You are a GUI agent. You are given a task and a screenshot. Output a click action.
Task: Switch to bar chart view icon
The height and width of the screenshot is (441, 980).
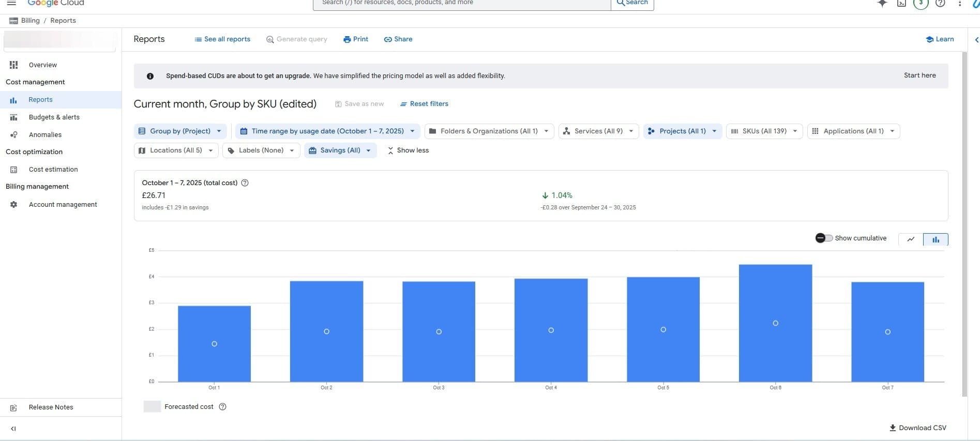pyautogui.click(x=936, y=239)
